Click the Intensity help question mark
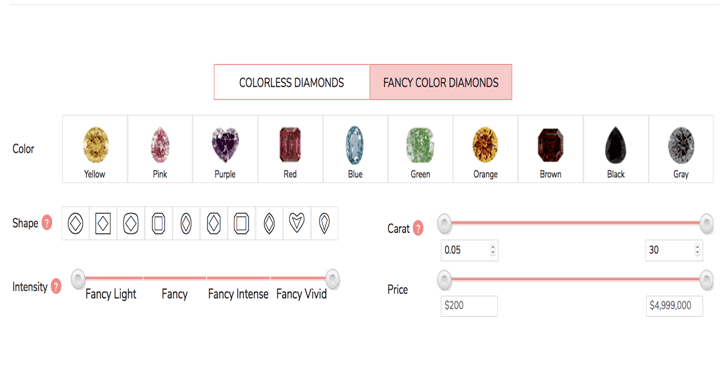 tap(56, 286)
